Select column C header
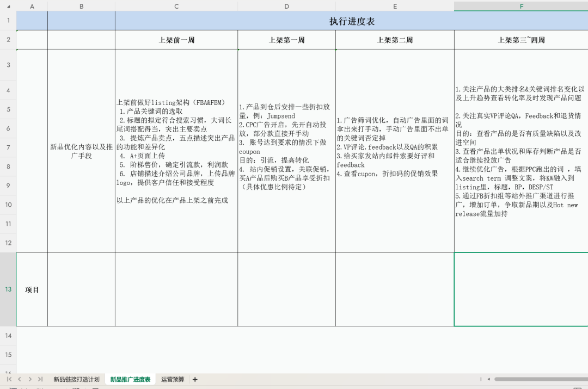Viewport: 588px width, 389px height. 176,7
